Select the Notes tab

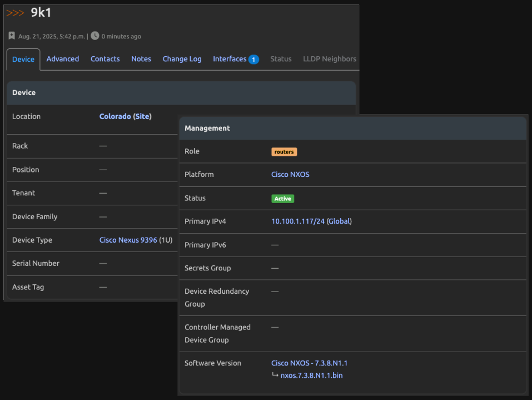pos(141,58)
